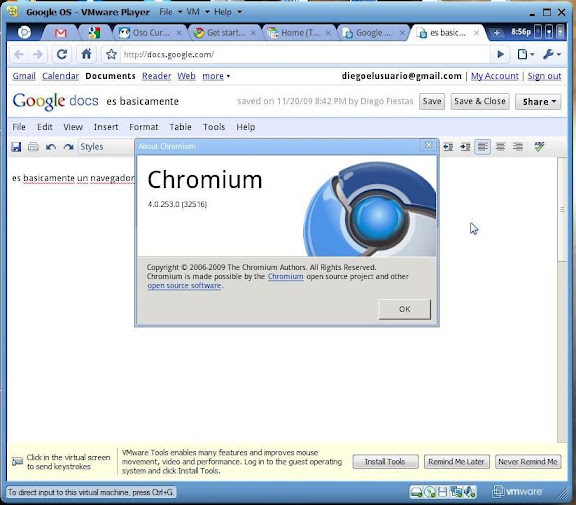Redo the edit in Docs toolbar
Screen dimensions: 576x505
click(x=68, y=147)
